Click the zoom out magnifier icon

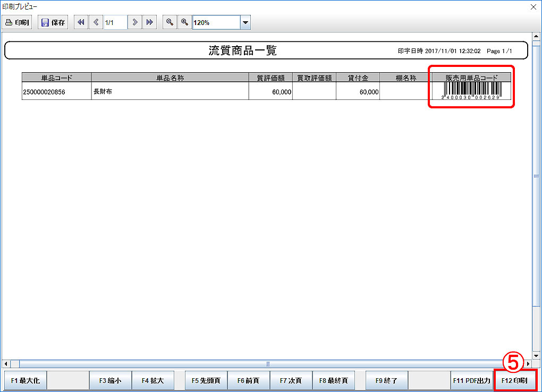pos(169,22)
